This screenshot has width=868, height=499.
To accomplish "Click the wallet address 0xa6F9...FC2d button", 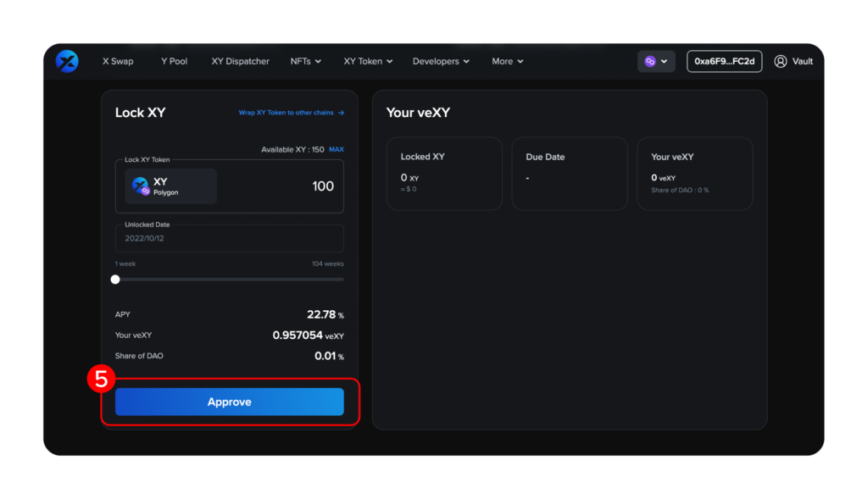I will tap(724, 61).
